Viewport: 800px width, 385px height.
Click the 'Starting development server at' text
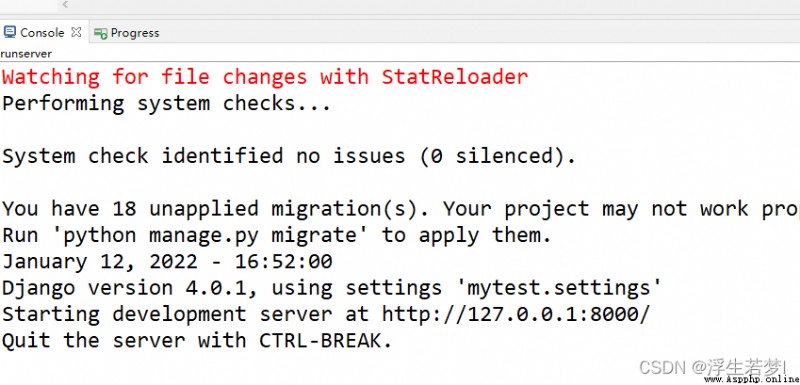(186, 314)
